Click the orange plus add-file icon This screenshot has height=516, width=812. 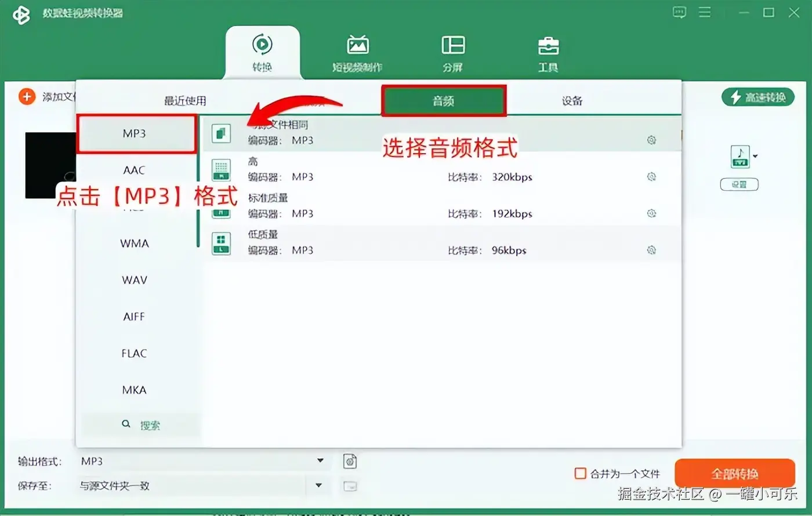(x=27, y=96)
